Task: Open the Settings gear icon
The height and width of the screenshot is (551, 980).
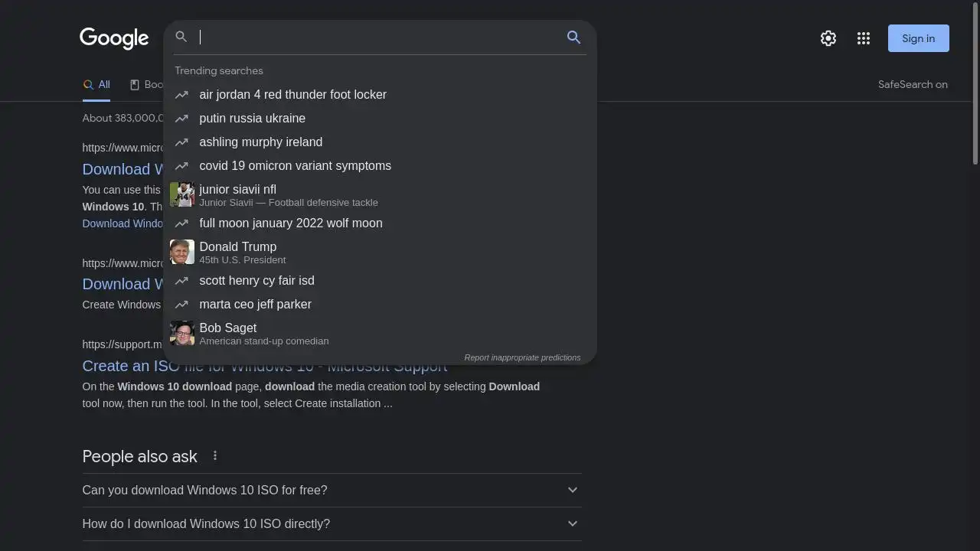Action: (x=828, y=38)
